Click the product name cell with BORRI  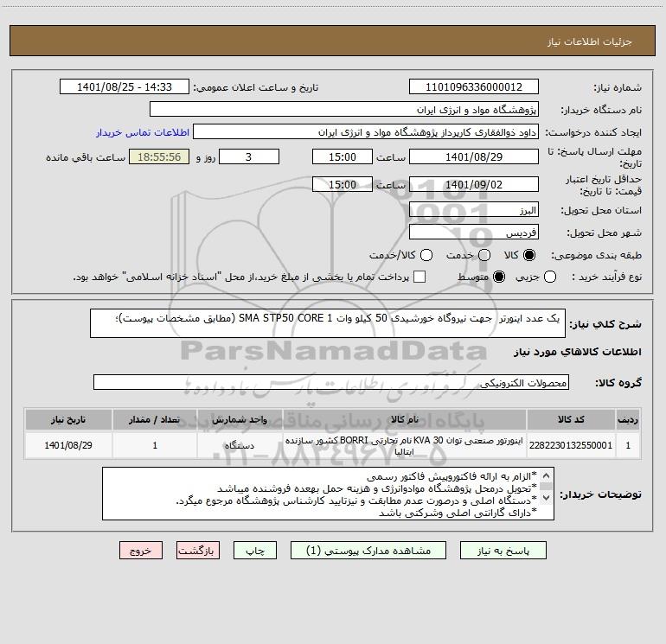click(x=405, y=445)
